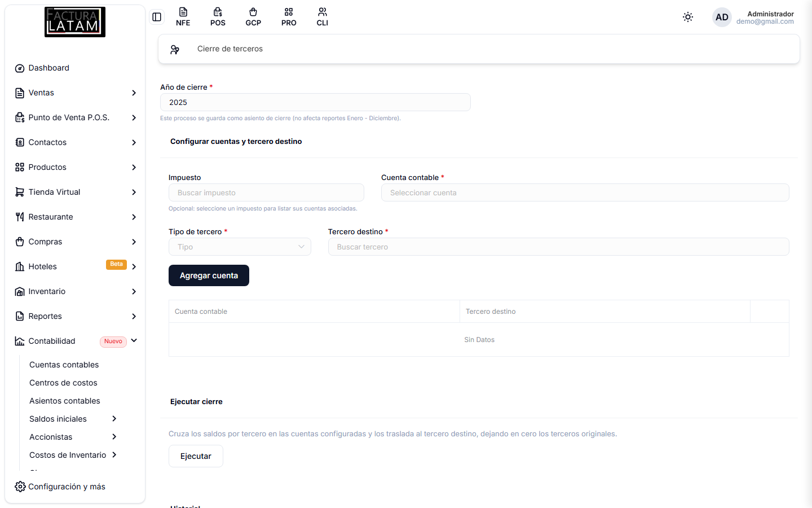Image resolution: width=812 pixels, height=508 pixels.
Task: Click the Contactos address book icon
Action: pyautogui.click(x=20, y=143)
